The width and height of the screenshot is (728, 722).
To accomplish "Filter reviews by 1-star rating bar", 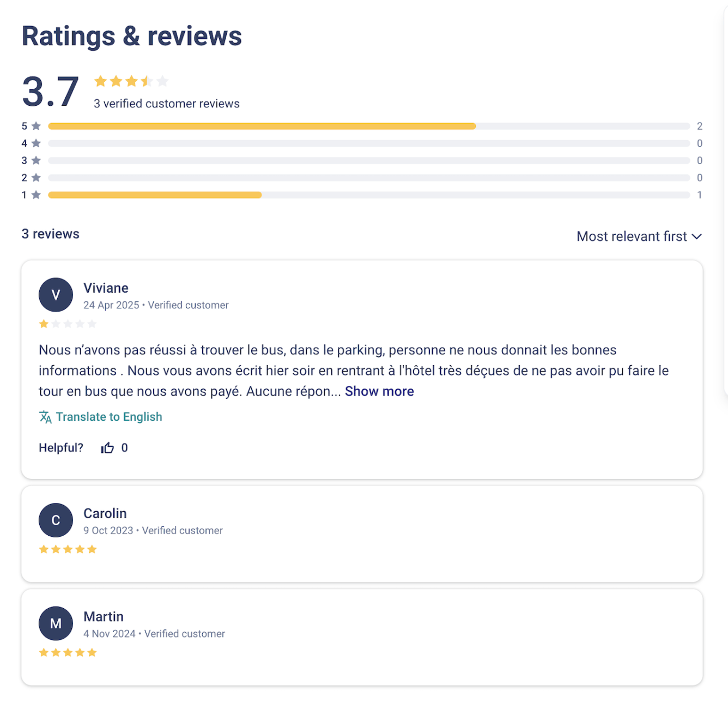I will [368, 195].
